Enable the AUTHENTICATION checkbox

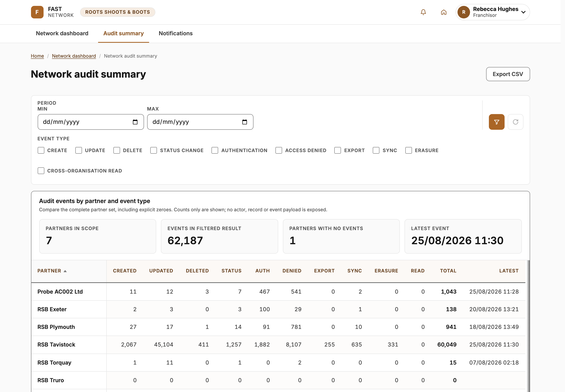(215, 150)
